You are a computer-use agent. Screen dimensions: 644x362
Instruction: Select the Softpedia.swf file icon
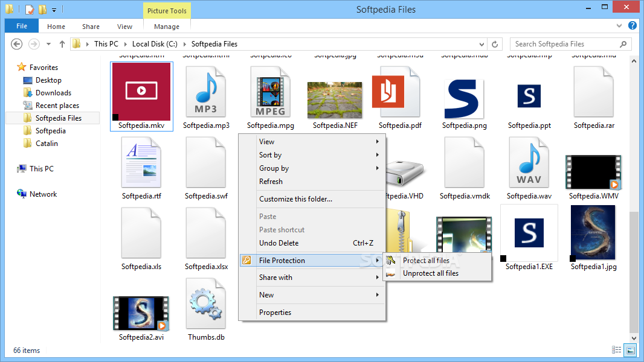coord(206,163)
